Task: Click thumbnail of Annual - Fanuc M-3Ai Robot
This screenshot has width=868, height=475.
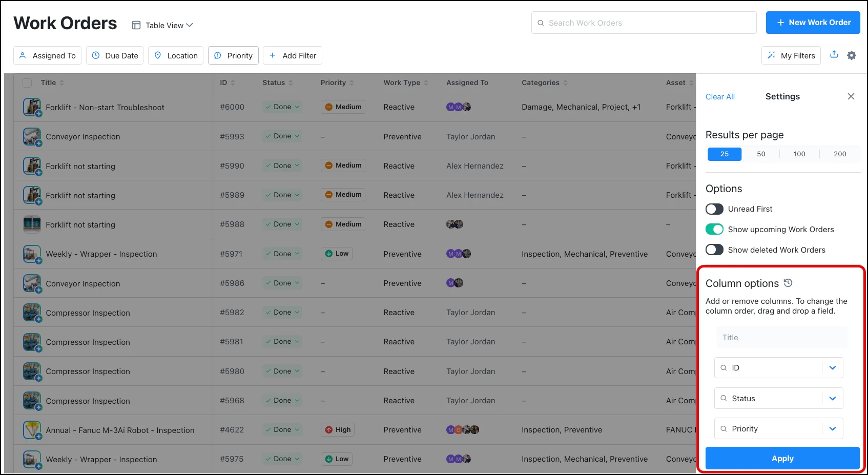Action: (32, 430)
